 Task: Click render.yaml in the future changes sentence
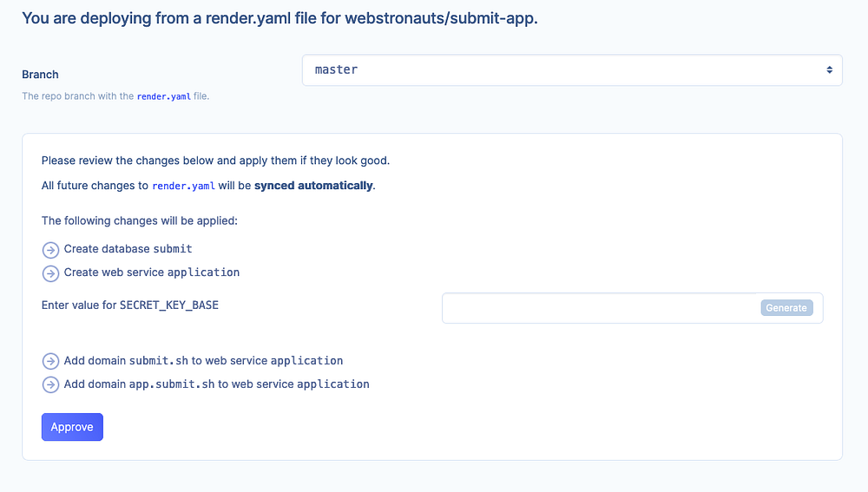pyautogui.click(x=183, y=186)
